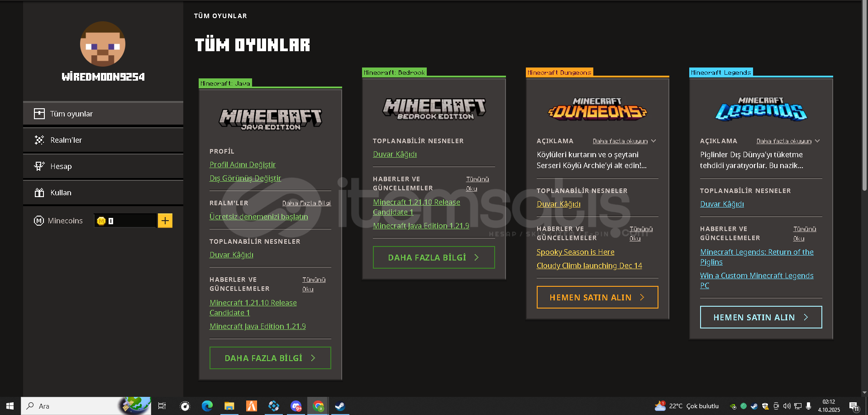Click the yellow plus button to add Minecoins
The image size is (868, 415).
point(165,221)
